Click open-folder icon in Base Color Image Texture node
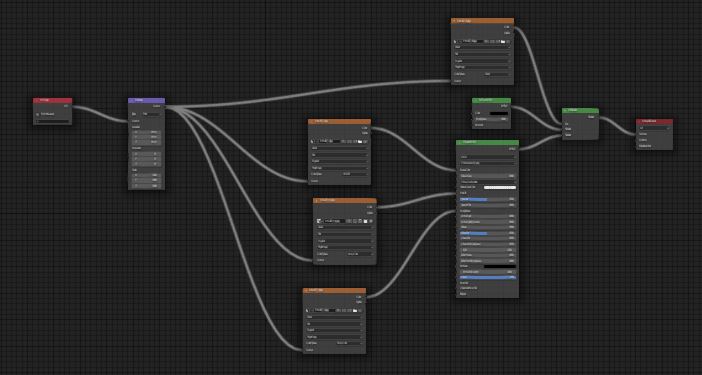This screenshot has height=375, width=702. click(360, 141)
